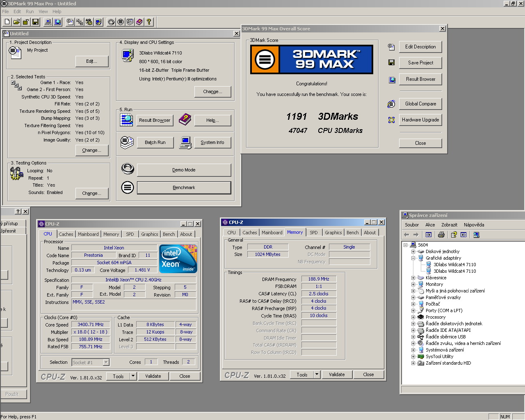Click the Testing Options toolbar icon
The image size is (525, 420).
[89, 22]
